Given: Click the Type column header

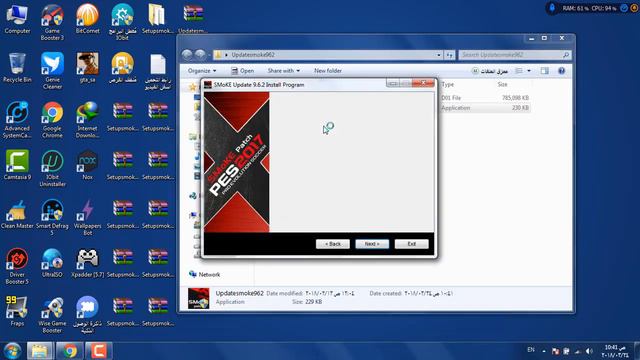Looking at the screenshot, I should coord(448,84).
